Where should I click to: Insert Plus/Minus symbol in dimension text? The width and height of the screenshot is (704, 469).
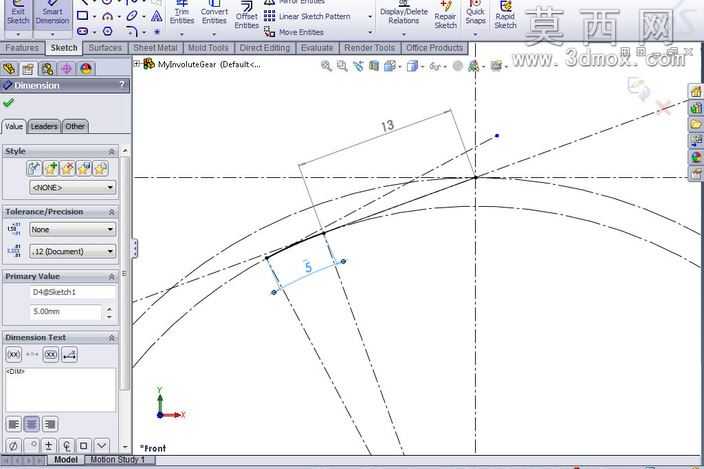pyautogui.click(x=48, y=446)
